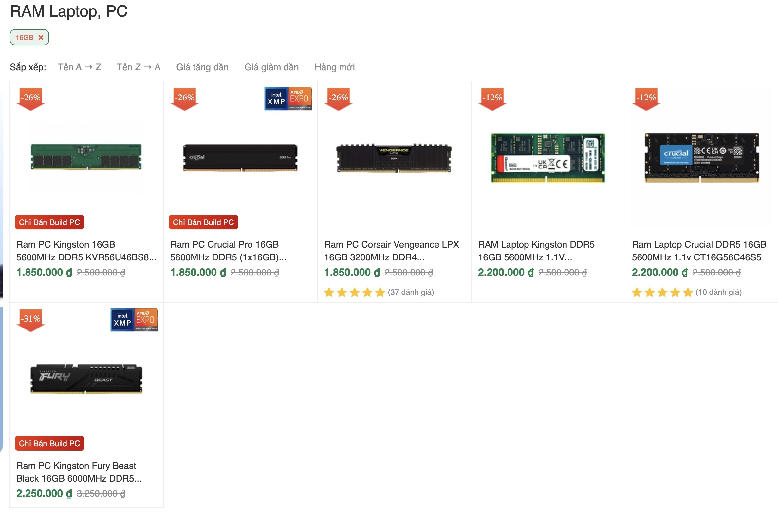The height and width of the screenshot is (532, 778).
Task: Click star rating of Corsair Vengeance
Action: click(x=354, y=292)
